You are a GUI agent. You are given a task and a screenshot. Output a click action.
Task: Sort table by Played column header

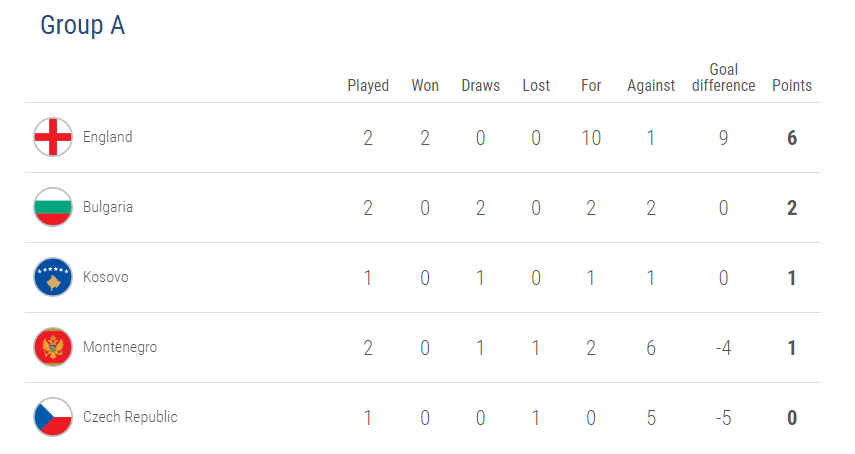click(368, 86)
